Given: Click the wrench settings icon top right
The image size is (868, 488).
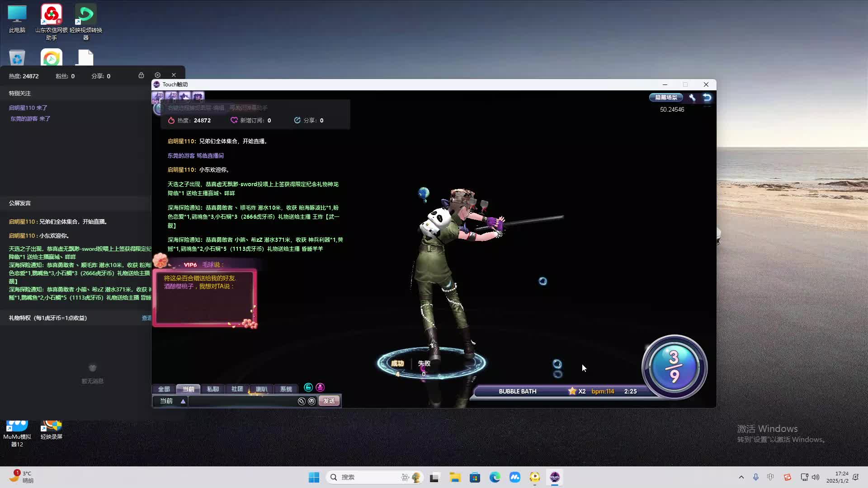Looking at the screenshot, I should point(692,98).
